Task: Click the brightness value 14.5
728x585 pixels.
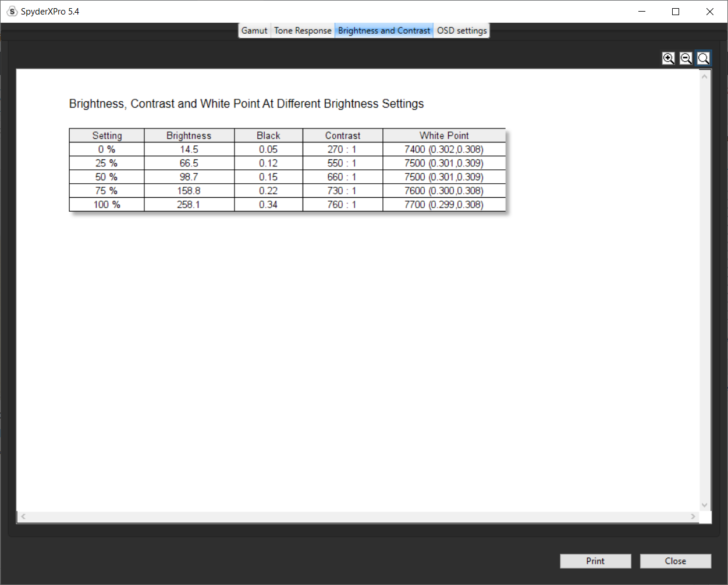Action: tap(189, 149)
